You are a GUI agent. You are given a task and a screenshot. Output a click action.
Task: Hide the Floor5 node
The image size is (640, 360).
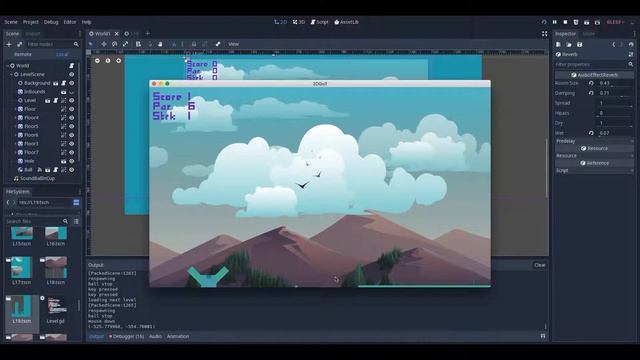point(72,126)
